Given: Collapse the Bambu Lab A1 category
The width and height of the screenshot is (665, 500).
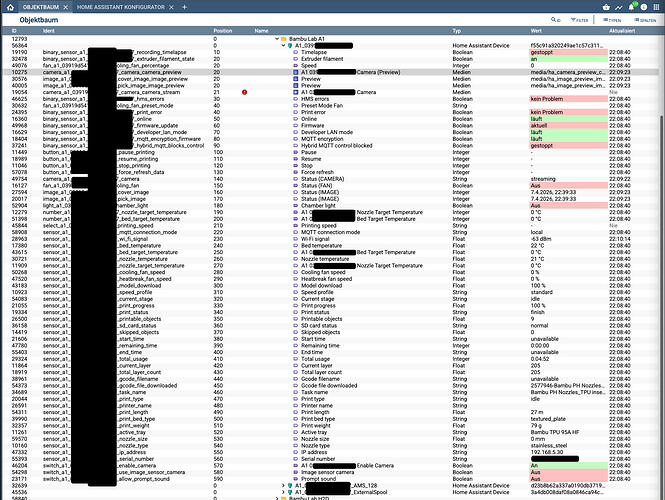Looking at the screenshot, I should [277, 39].
